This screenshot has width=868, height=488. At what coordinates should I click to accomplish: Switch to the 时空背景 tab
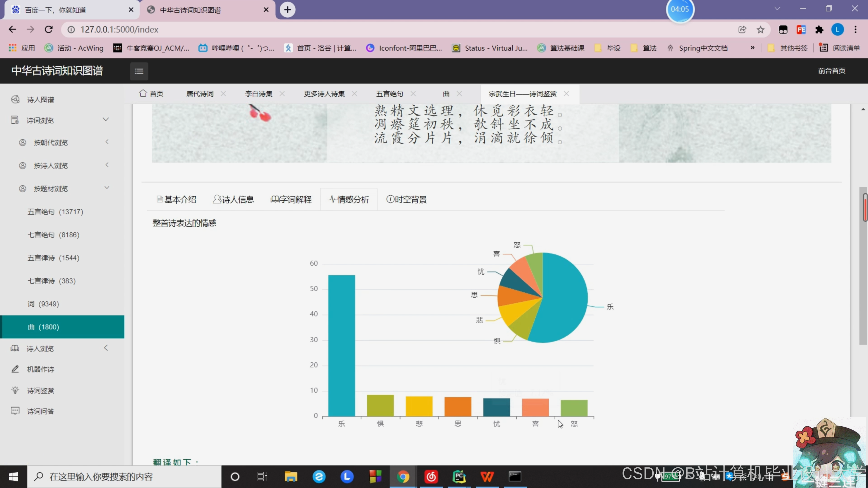406,200
